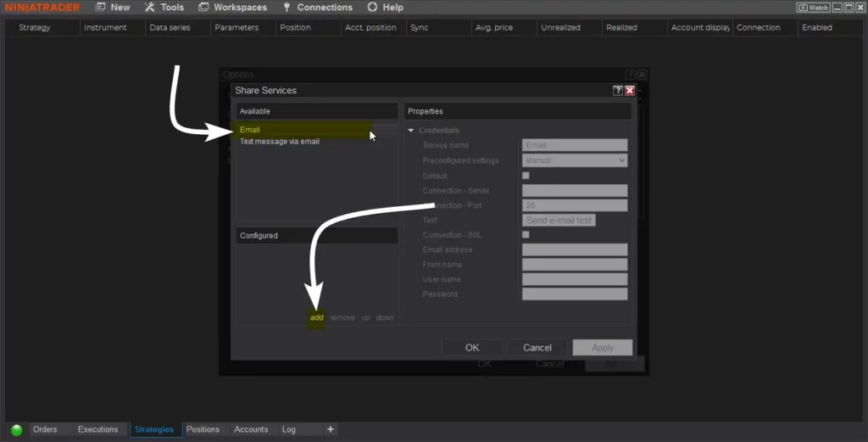The image size is (868, 442).
Task: Close the Options window behind
Action: pos(643,74)
